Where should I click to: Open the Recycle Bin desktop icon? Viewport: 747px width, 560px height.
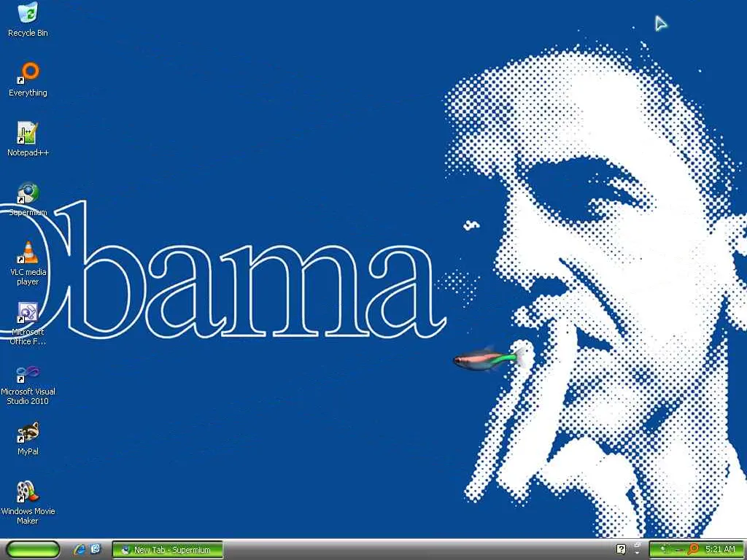pyautogui.click(x=28, y=19)
